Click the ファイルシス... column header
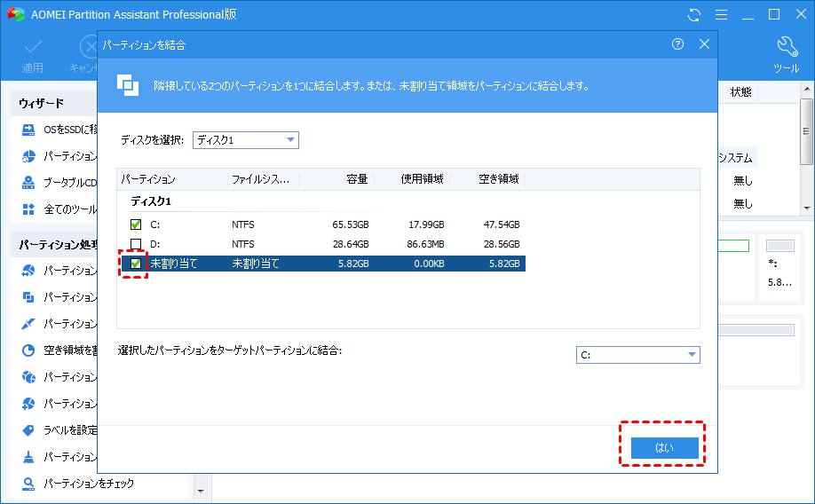 (x=263, y=179)
